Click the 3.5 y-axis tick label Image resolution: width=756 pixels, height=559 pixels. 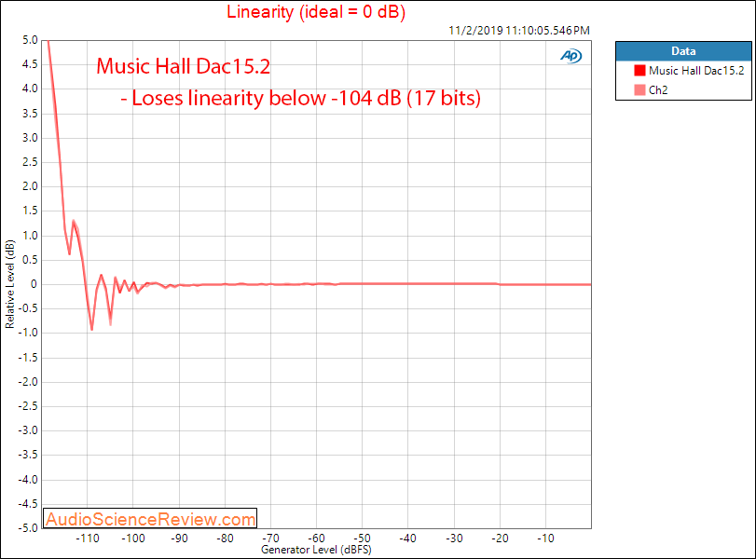tap(30, 114)
